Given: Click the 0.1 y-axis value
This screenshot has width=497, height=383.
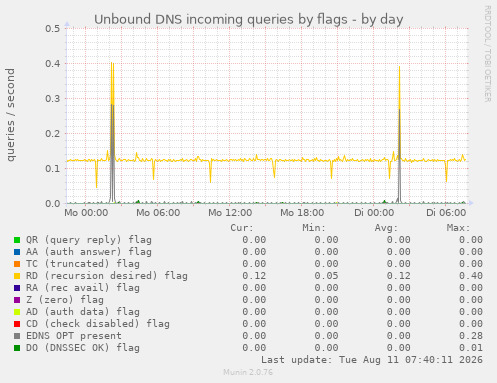Looking at the screenshot, I should (x=53, y=169).
